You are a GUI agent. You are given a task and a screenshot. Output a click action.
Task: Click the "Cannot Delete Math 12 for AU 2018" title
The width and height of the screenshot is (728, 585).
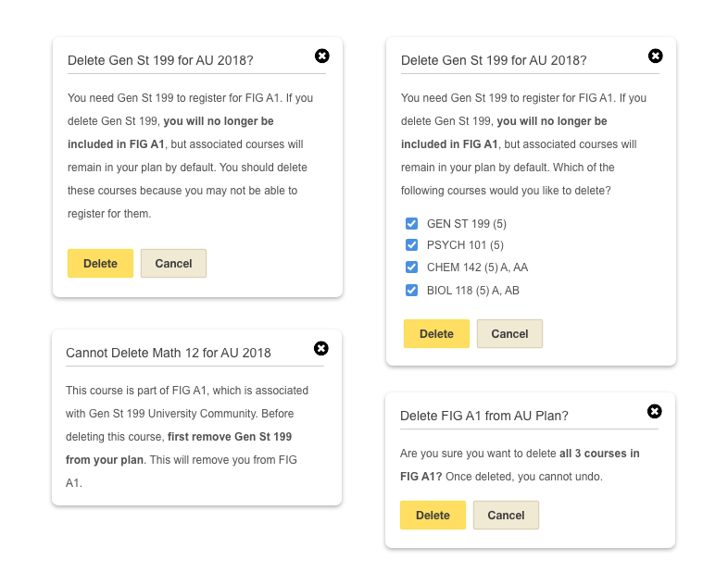click(x=169, y=353)
